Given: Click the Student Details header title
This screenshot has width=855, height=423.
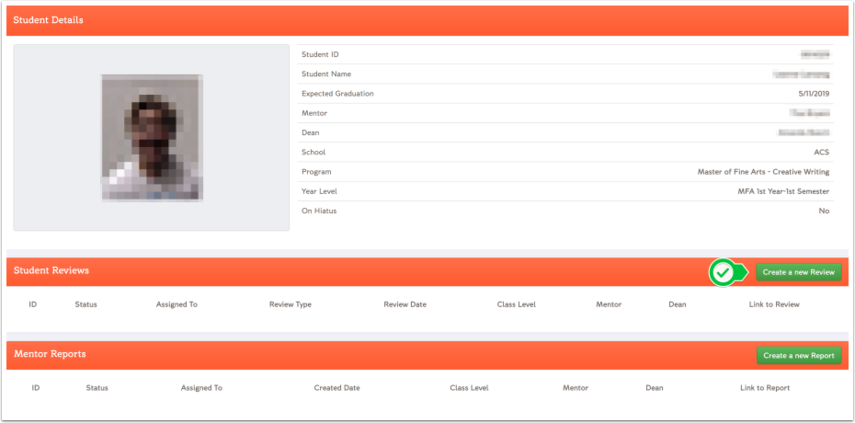Looking at the screenshot, I should tap(49, 20).
